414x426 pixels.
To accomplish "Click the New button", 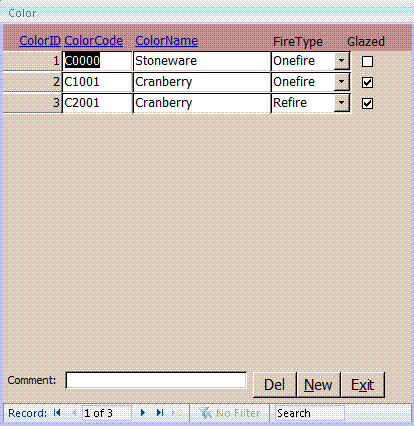I will tap(318, 385).
